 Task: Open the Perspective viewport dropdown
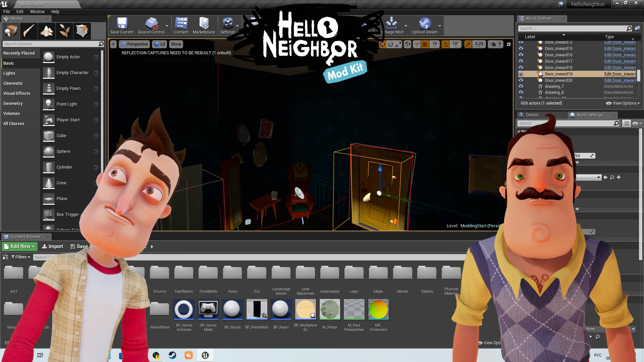coord(134,44)
